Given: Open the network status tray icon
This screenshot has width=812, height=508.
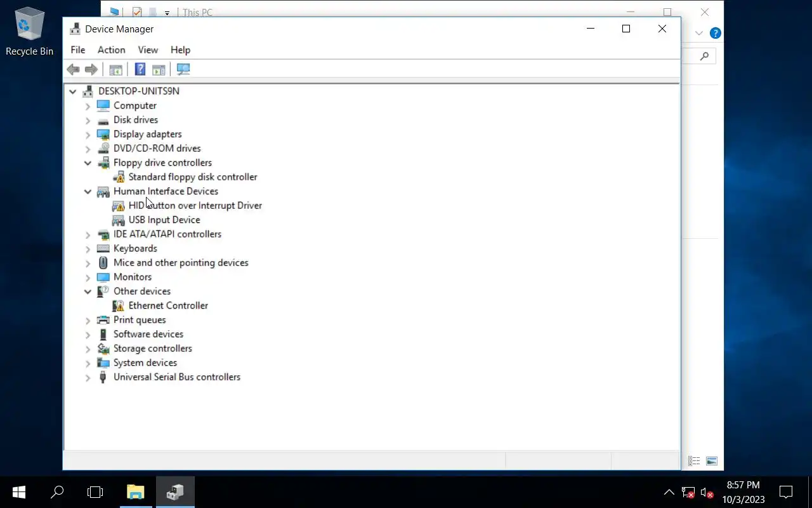Looking at the screenshot, I should (x=688, y=492).
